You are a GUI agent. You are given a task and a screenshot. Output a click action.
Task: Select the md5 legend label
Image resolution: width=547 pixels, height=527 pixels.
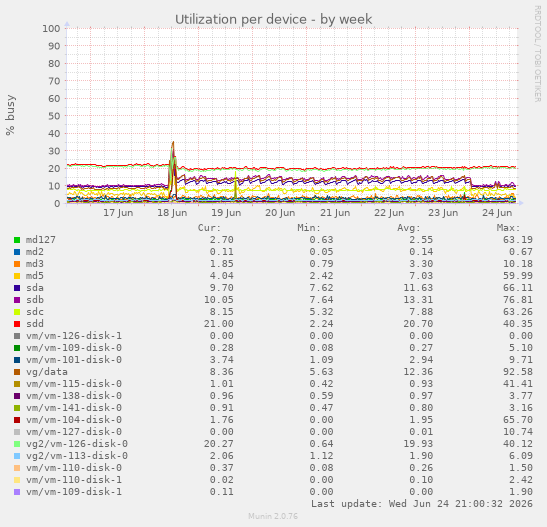tap(35, 276)
